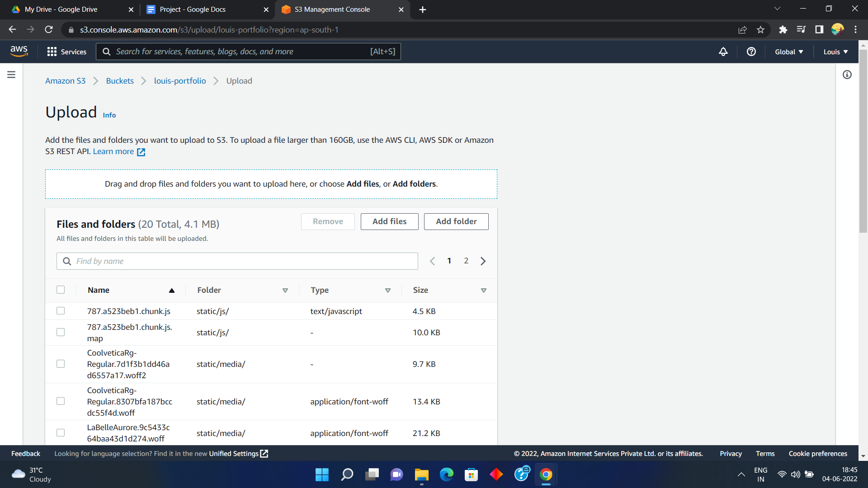868x488 pixels.
Task: Toggle the left hamburger navigation menu
Action: coord(11,75)
